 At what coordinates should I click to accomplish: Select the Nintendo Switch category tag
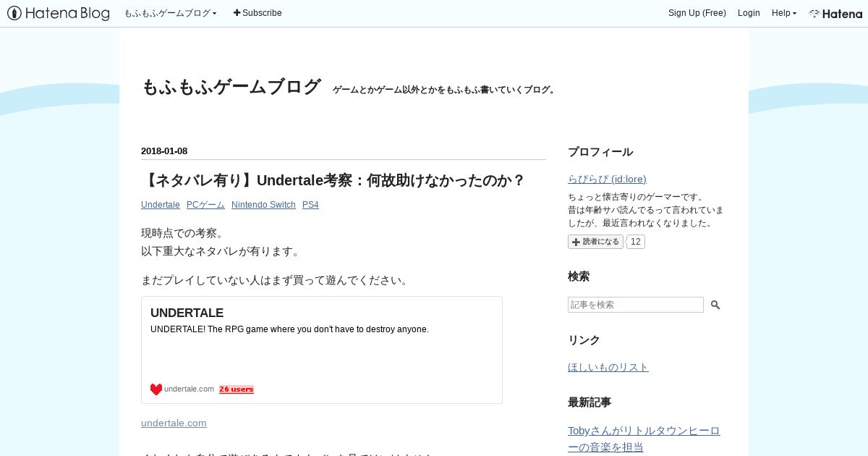(x=263, y=205)
